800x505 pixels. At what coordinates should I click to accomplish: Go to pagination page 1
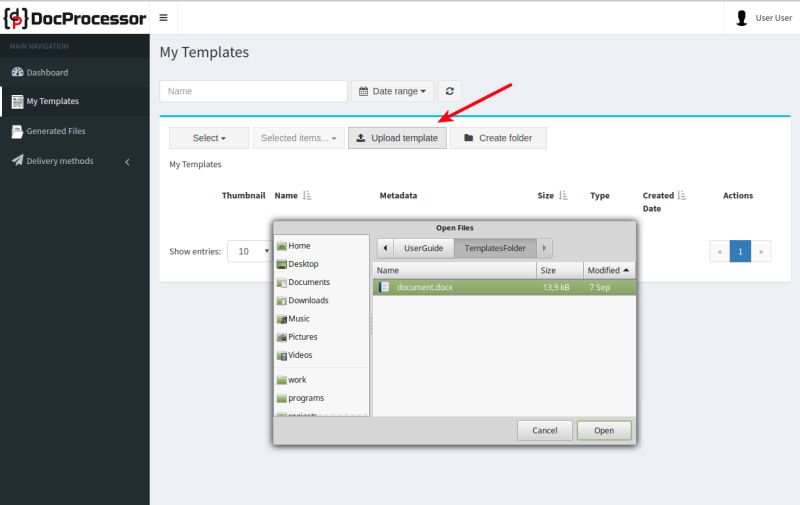740,251
